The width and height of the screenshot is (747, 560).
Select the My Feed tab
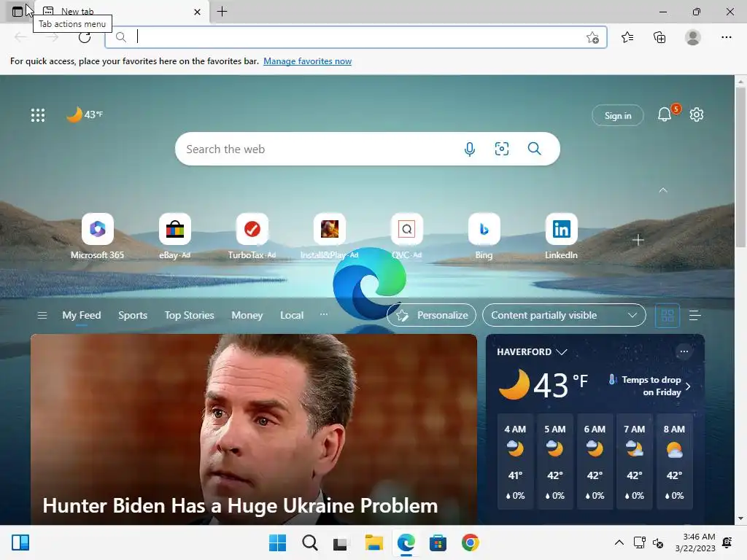point(82,315)
